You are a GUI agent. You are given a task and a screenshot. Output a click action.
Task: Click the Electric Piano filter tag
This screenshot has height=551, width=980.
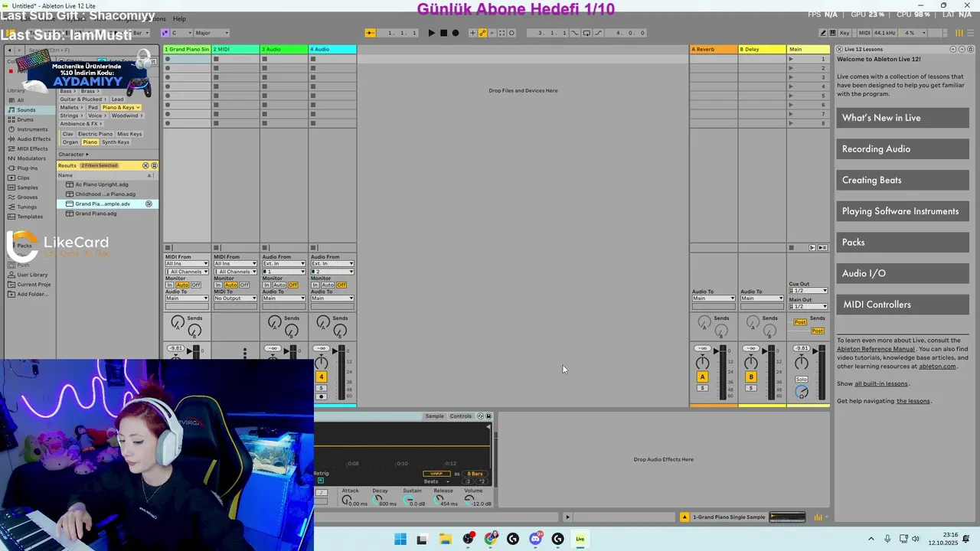[95, 134]
